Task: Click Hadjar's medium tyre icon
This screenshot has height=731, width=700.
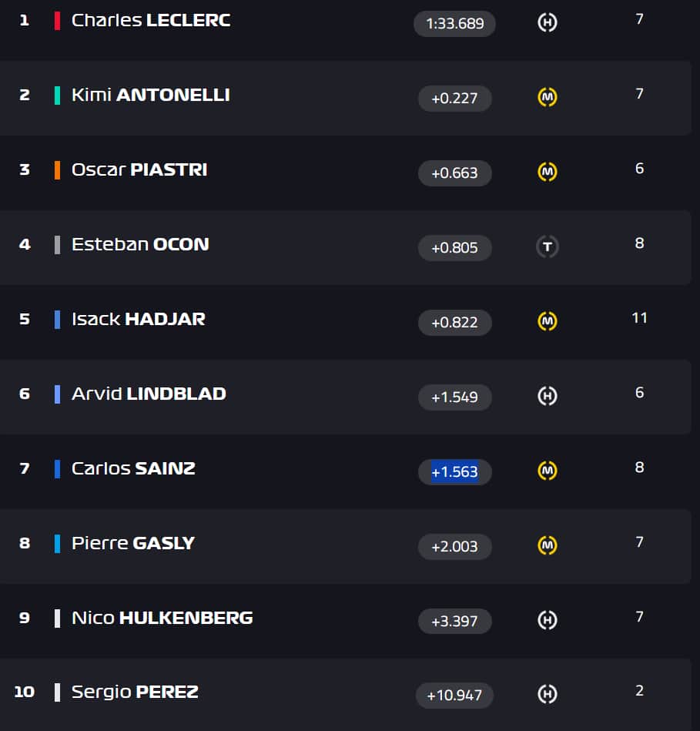Action: coord(547,322)
